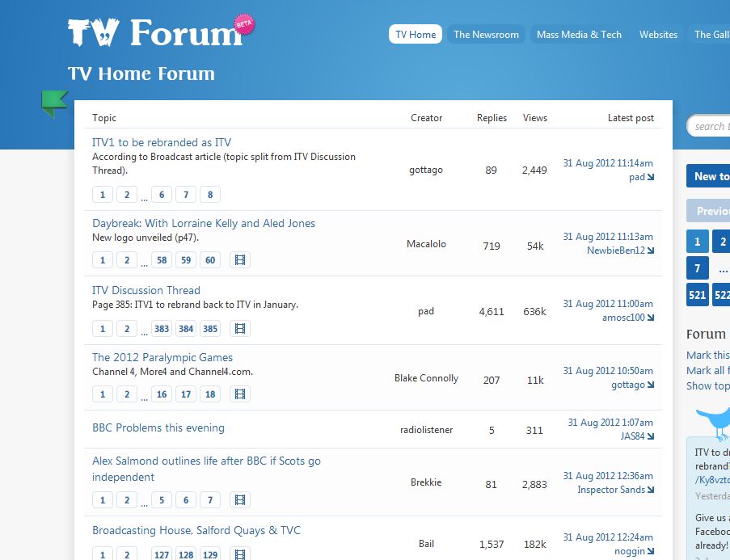730x560 pixels.
Task: Click creator name Blake Connolly
Action: coord(427,378)
